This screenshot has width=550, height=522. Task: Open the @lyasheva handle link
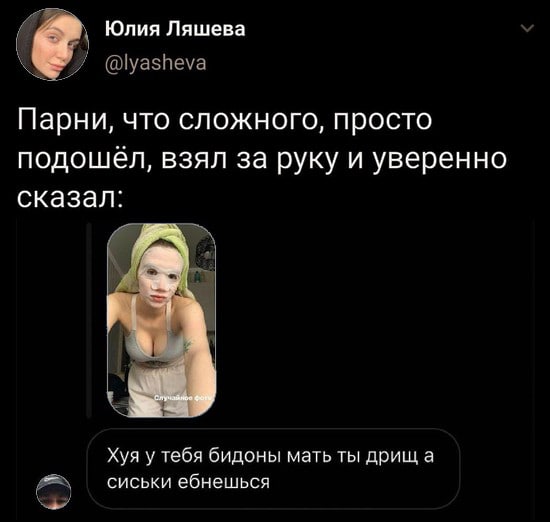(x=156, y=63)
